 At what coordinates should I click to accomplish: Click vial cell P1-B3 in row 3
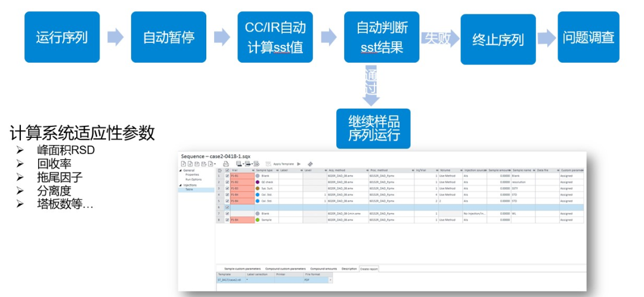(x=242, y=188)
